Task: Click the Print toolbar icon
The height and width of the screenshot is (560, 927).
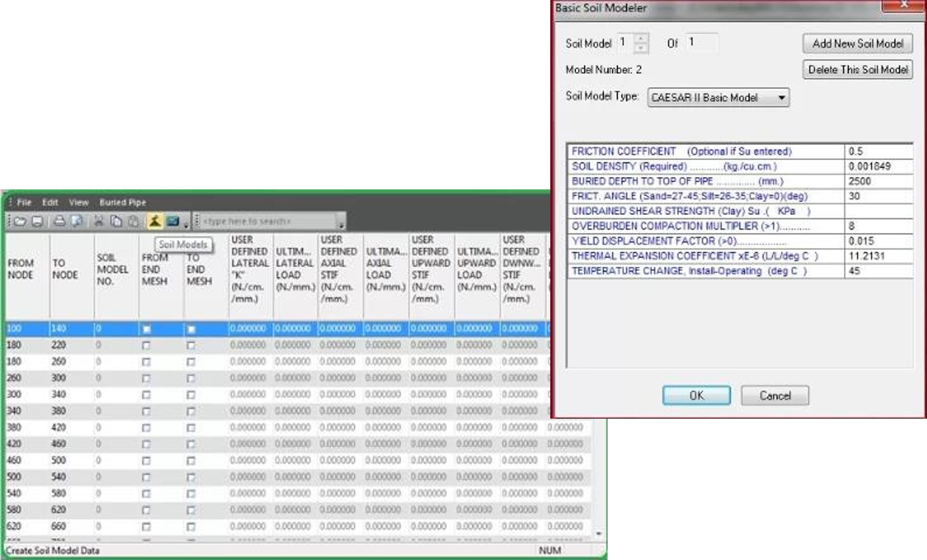Action: [x=60, y=221]
